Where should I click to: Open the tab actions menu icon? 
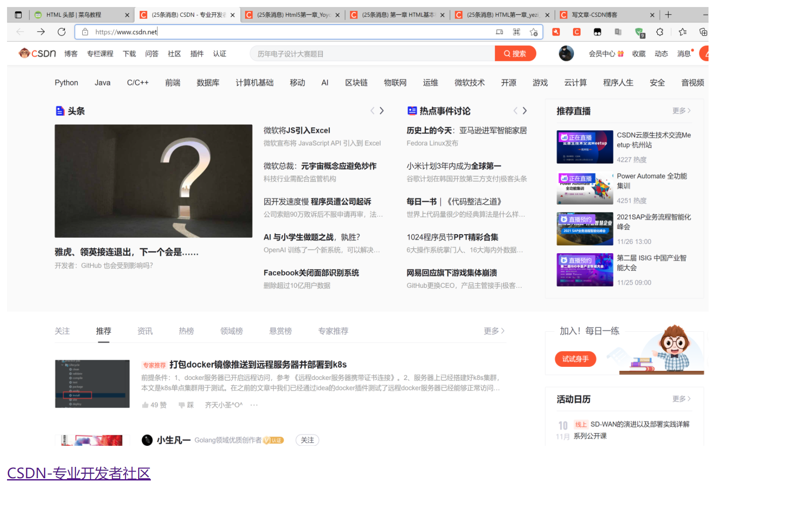pos(18,15)
